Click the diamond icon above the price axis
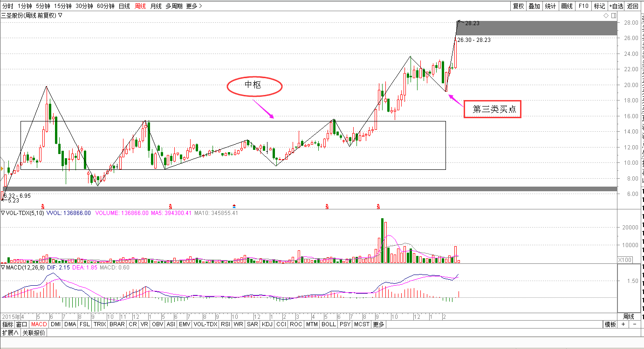644x349 pixels. (x=606, y=15)
